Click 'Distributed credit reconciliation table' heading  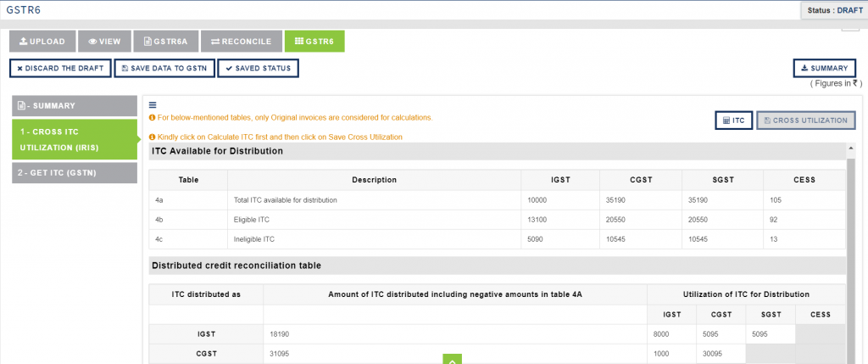coord(236,266)
